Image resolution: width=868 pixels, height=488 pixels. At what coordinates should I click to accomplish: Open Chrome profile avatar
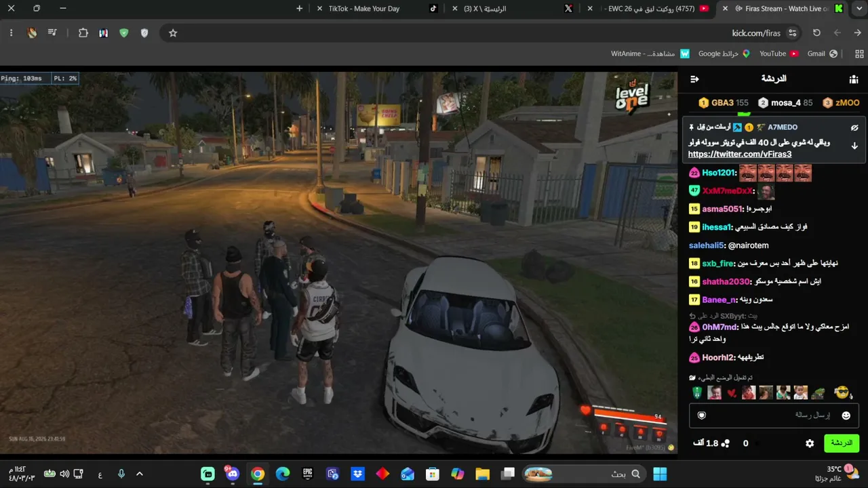point(32,33)
